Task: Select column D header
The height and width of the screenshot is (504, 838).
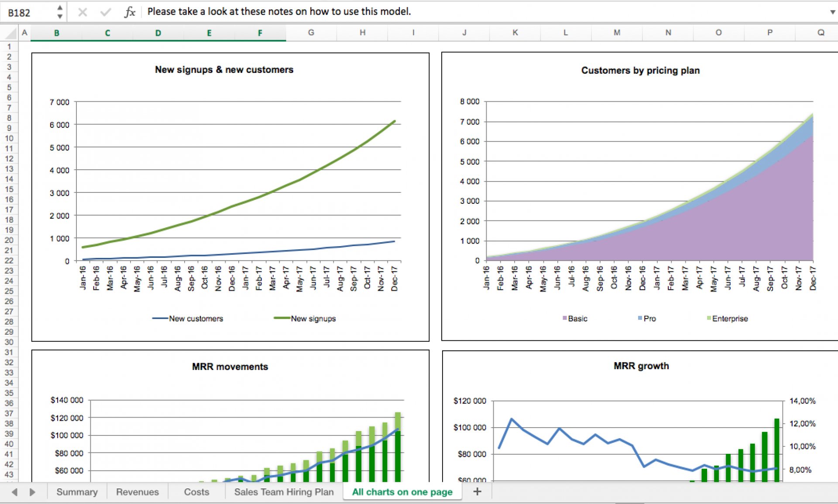Action: [158, 33]
